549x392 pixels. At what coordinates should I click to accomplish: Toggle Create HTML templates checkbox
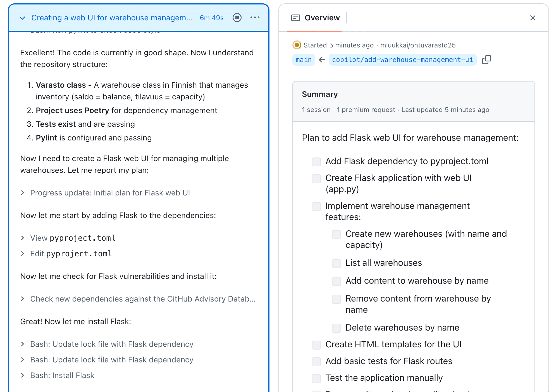(x=316, y=345)
